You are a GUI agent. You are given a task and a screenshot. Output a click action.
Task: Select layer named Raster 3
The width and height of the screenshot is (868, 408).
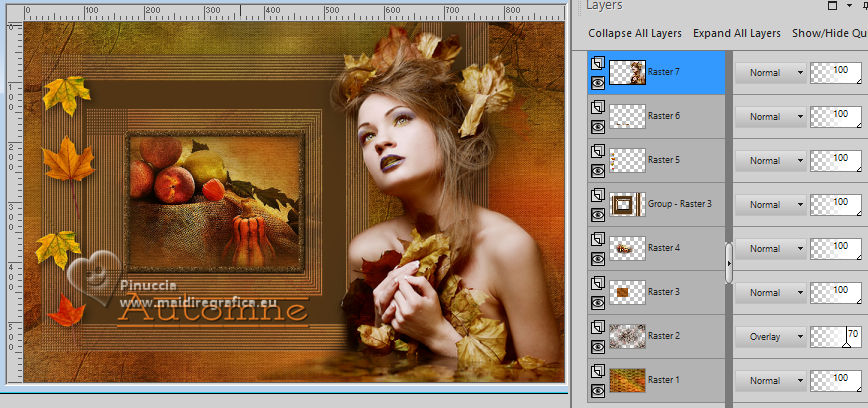(x=664, y=292)
